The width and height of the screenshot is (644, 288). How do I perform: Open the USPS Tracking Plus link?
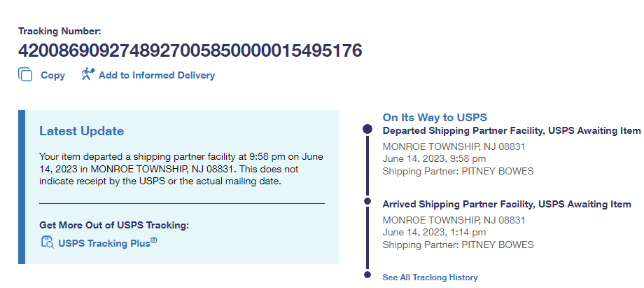[x=107, y=243]
